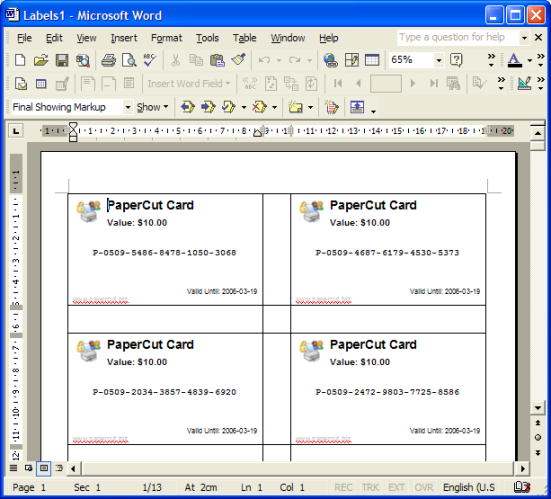
Task: Click first www.papercut.biz link
Action: pos(101,300)
